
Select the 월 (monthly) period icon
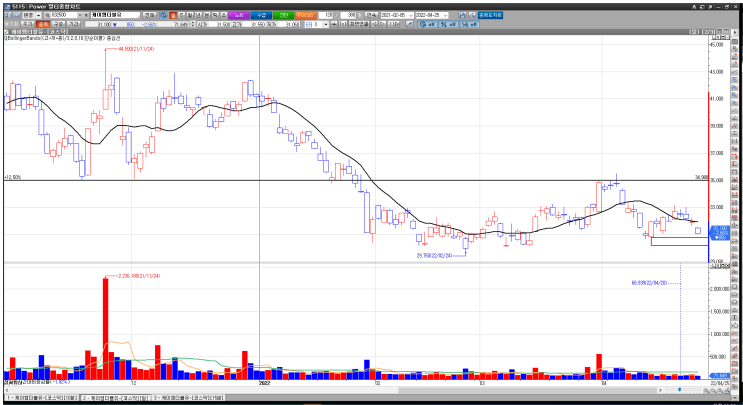tap(190, 15)
